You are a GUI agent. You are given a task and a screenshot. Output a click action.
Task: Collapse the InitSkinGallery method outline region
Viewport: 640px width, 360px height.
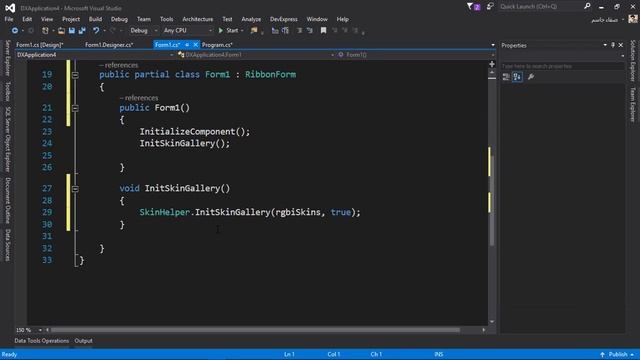tap(75, 189)
